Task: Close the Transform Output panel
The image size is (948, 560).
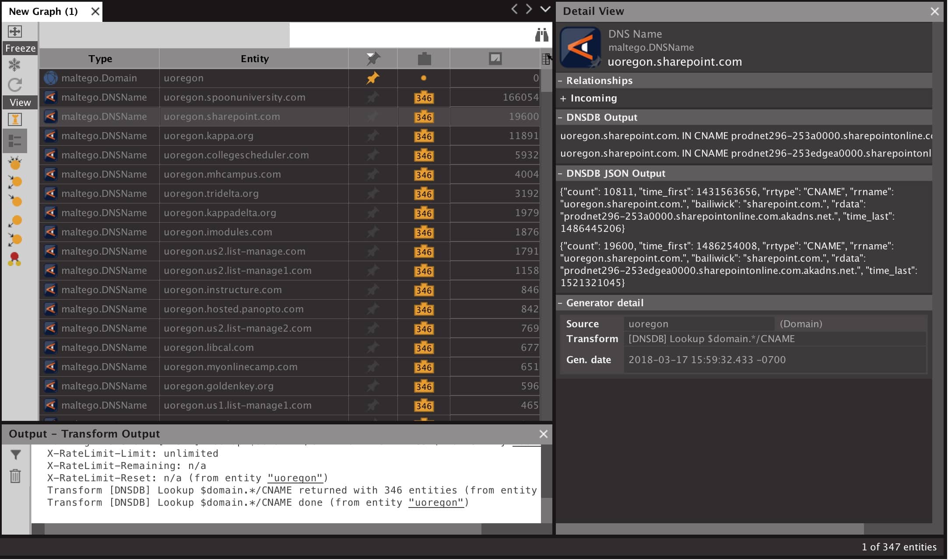Action: coord(543,434)
